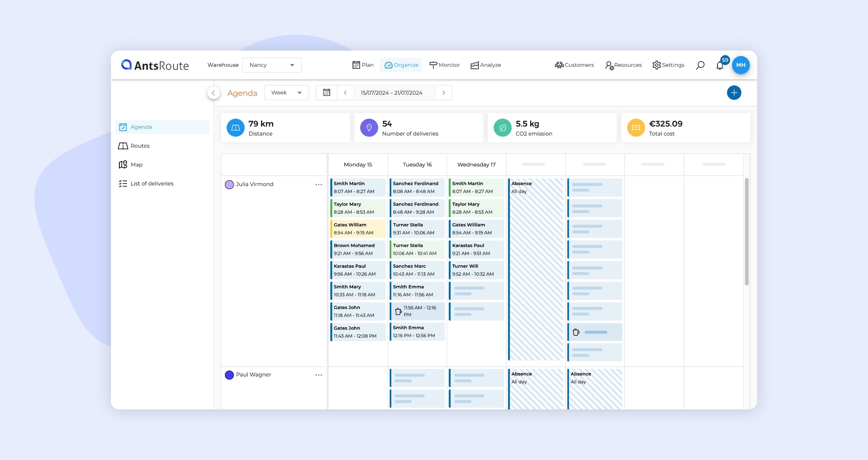Open the Customers page
The height and width of the screenshot is (460, 868).
click(x=574, y=65)
